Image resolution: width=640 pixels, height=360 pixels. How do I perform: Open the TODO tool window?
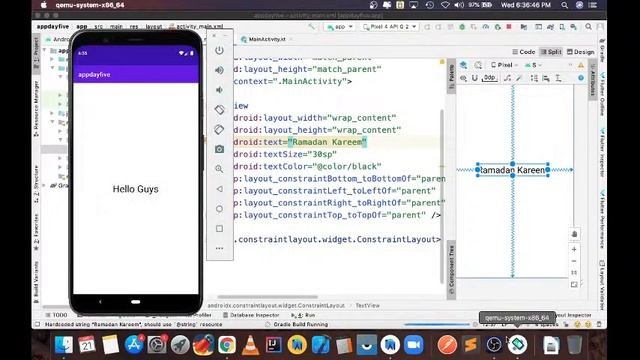pos(56,315)
